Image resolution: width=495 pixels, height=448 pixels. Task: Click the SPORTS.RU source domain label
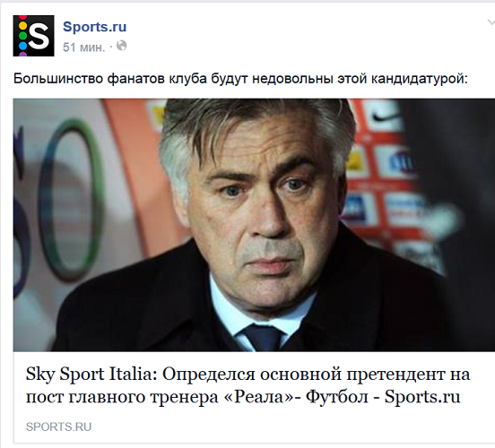[58, 426]
